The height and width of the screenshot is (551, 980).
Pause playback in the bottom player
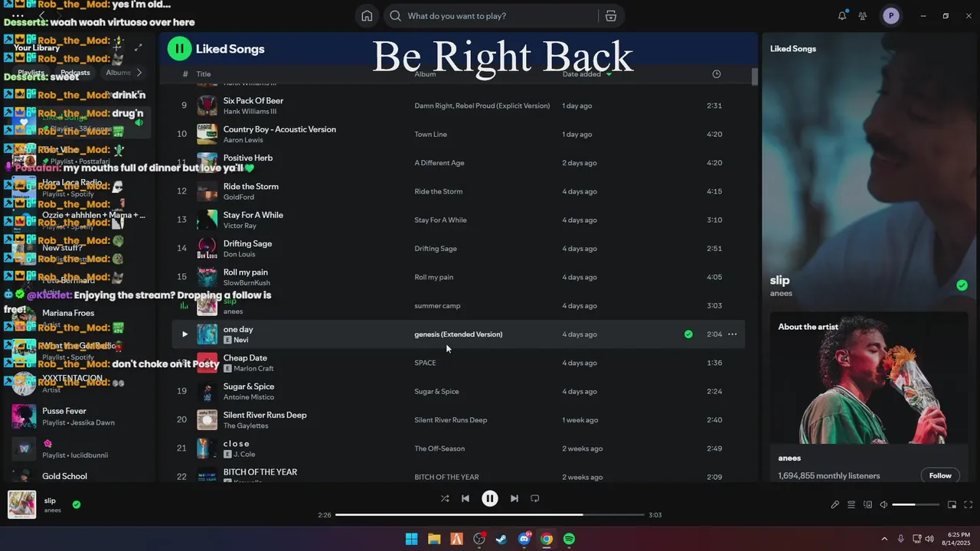[490, 498]
